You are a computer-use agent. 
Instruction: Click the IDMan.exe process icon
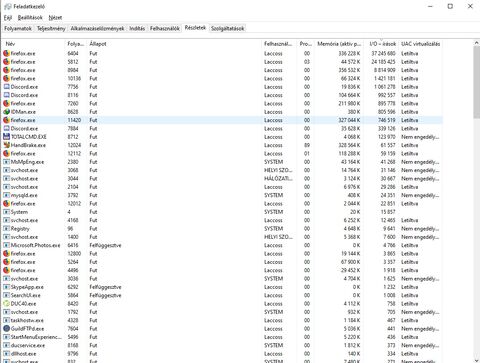pyautogui.click(x=6, y=112)
